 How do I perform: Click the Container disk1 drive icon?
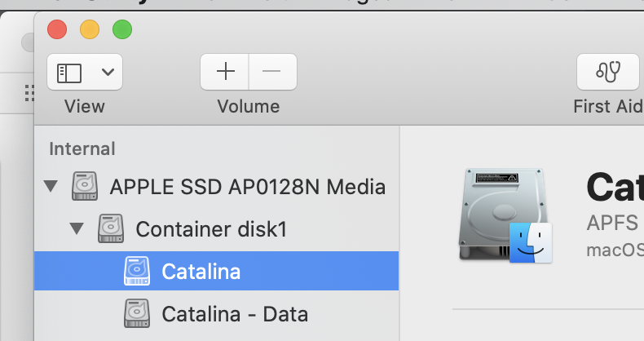coord(111,228)
